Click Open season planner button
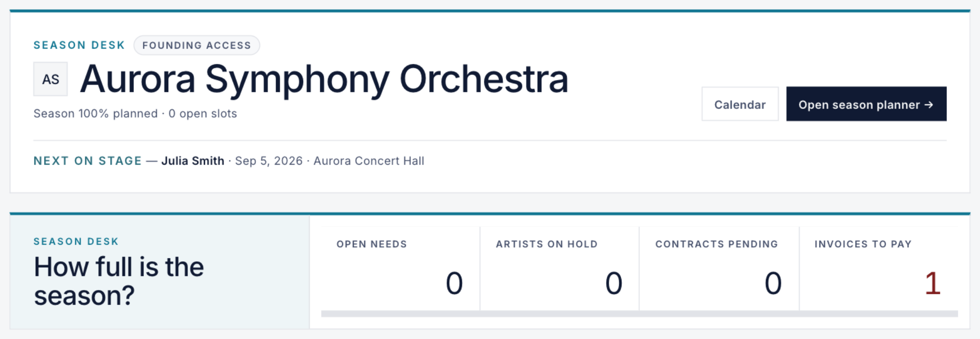Image resolution: width=980 pixels, height=339 pixels. 866,104
